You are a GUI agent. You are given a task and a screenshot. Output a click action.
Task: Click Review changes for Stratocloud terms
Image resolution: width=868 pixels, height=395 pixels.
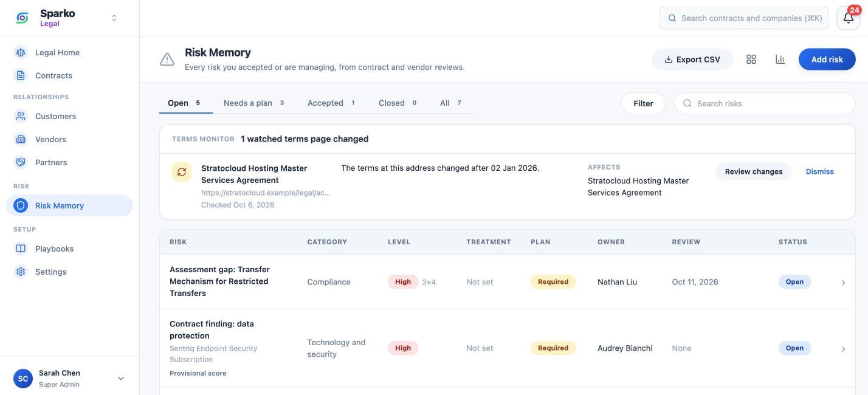[x=754, y=171]
